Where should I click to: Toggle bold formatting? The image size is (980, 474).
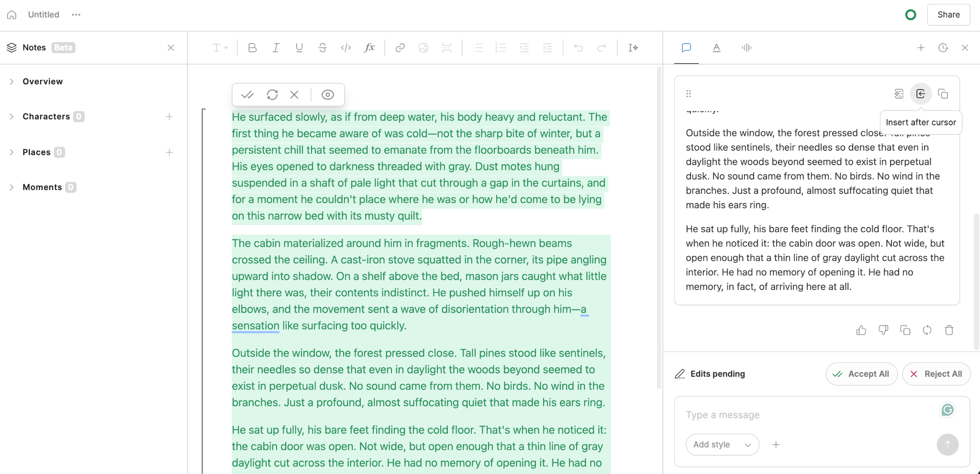[x=253, y=48]
